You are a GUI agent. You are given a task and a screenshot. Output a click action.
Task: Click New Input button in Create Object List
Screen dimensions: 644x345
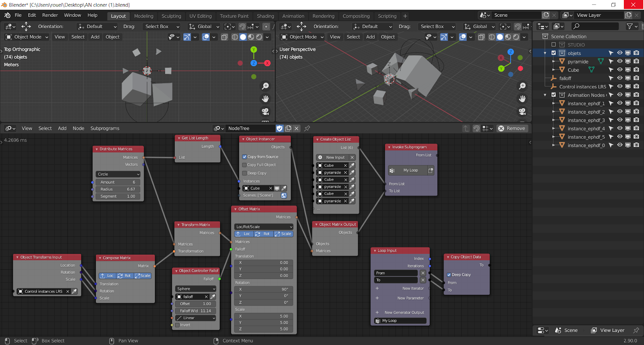332,158
